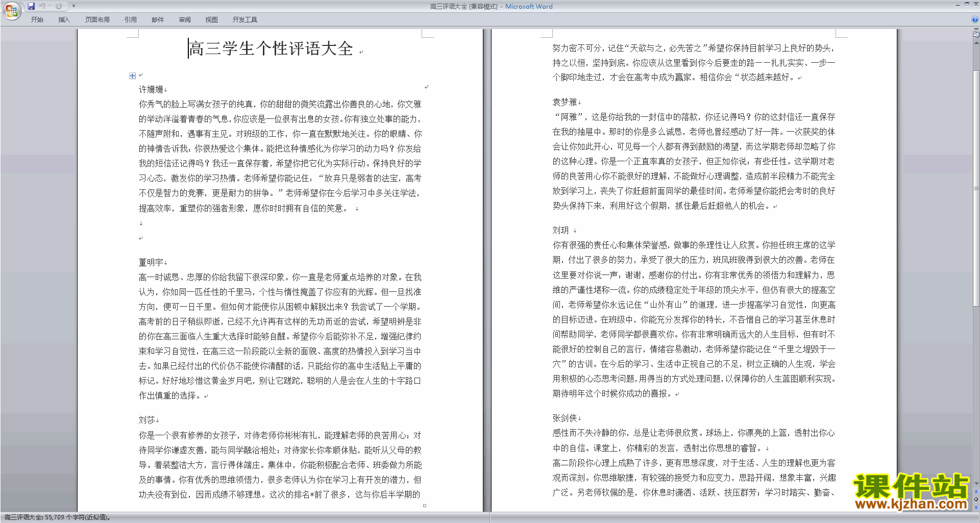Click the line 期待明年这个时候你成功的喜报
Image resolution: width=980 pixels, height=523 pixels.
pos(612,393)
